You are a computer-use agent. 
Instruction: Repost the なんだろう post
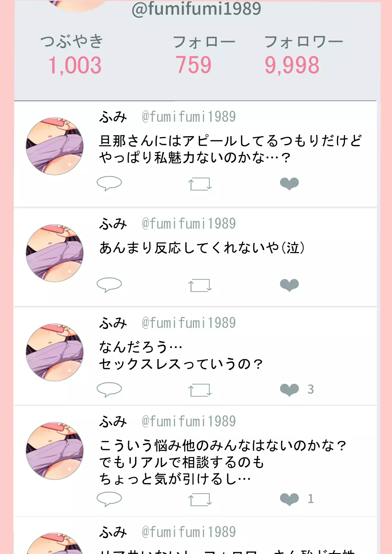pyautogui.click(x=200, y=390)
